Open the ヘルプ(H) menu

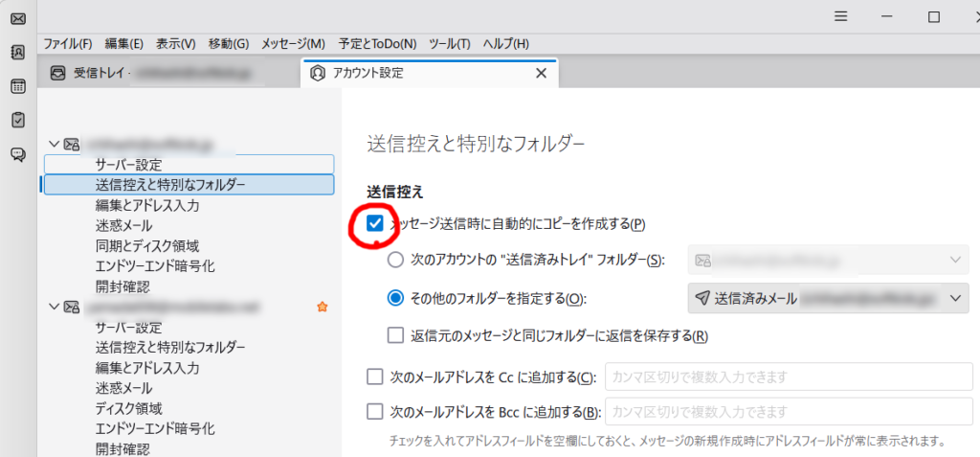coord(505,44)
